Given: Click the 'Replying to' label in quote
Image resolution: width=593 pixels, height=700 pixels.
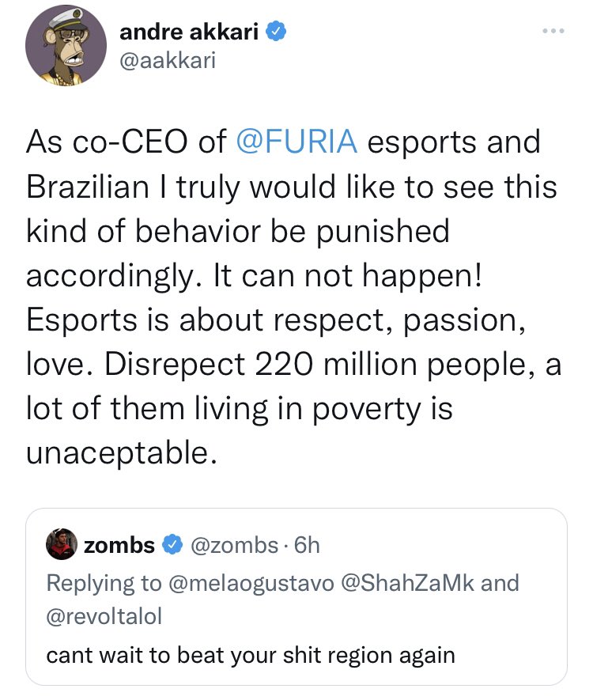Looking at the screenshot, I should coord(103,583).
